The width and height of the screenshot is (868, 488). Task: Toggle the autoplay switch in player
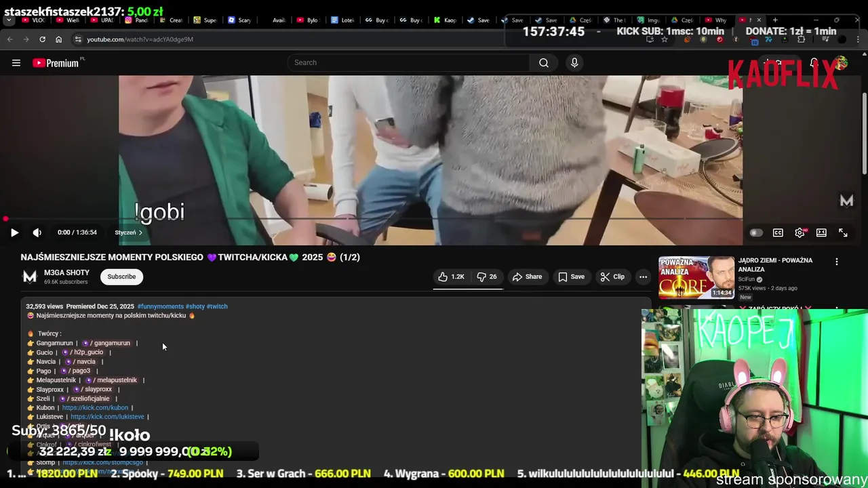pos(756,232)
